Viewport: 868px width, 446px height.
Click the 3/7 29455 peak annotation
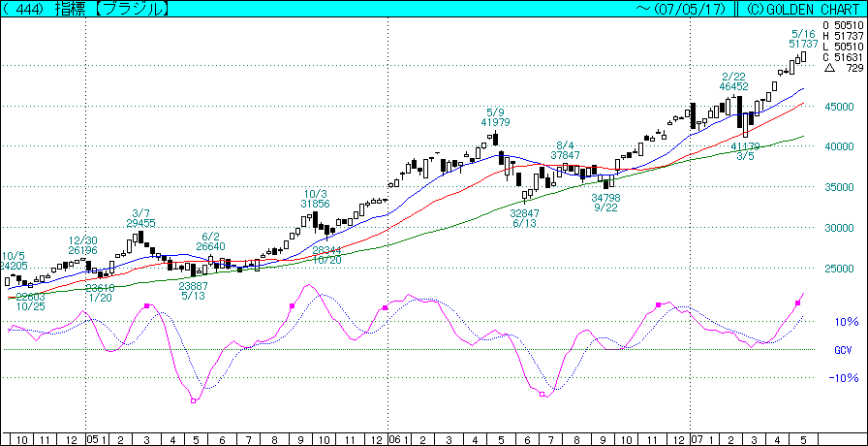140,217
